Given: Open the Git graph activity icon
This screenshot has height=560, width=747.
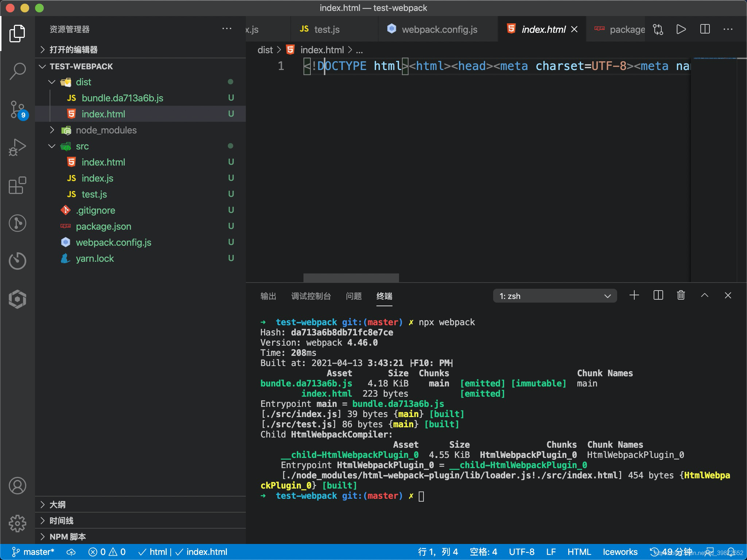Looking at the screenshot, I should [17, 223].
